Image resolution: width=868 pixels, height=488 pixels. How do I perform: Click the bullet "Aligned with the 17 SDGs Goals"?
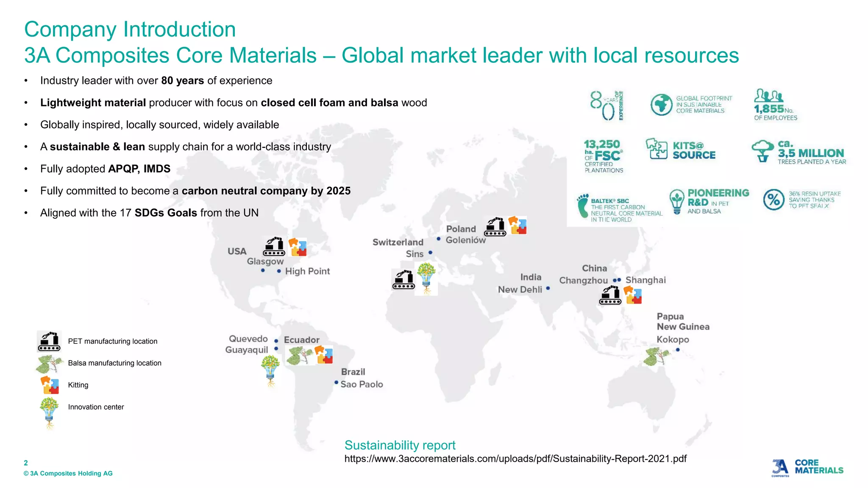click(149, 213)
